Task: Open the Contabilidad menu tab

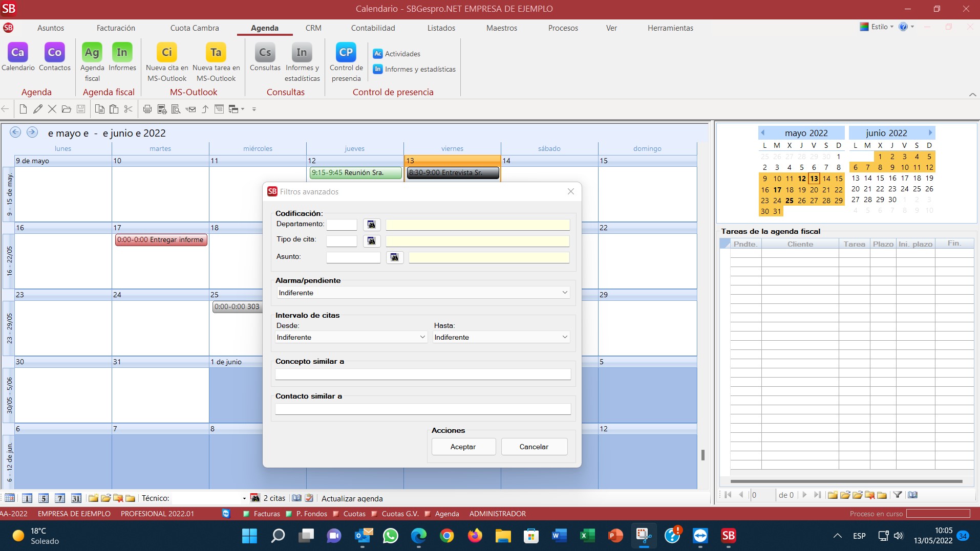Action: pos(373,28)
